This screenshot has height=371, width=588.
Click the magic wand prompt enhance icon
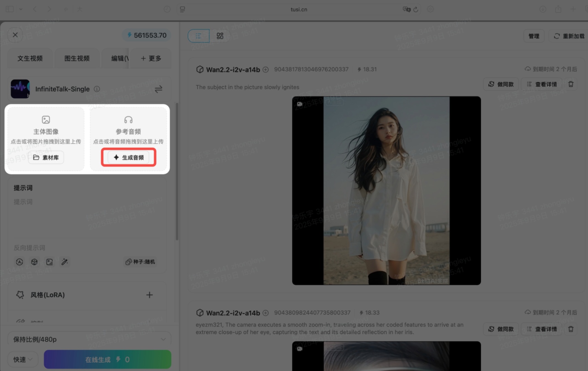click(65, 262)
